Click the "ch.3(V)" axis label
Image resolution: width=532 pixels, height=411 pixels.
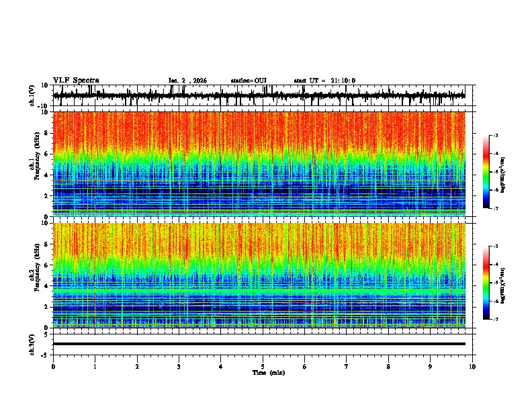(32, 345)
